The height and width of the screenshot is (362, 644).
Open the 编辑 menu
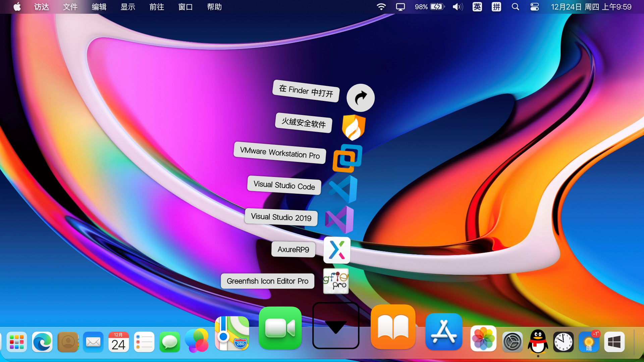(99, 7)
